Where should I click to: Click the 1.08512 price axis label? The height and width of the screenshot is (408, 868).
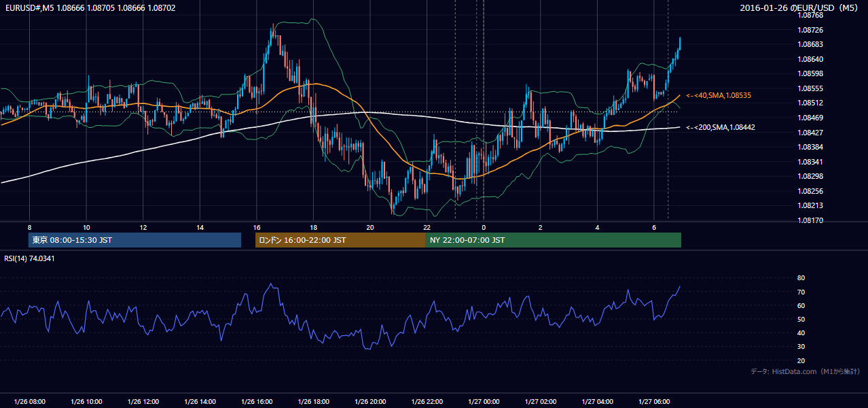tap(810, 103)
